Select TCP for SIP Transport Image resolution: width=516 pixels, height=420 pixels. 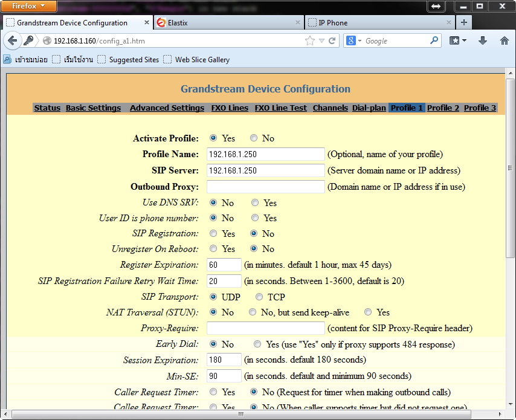259,297
